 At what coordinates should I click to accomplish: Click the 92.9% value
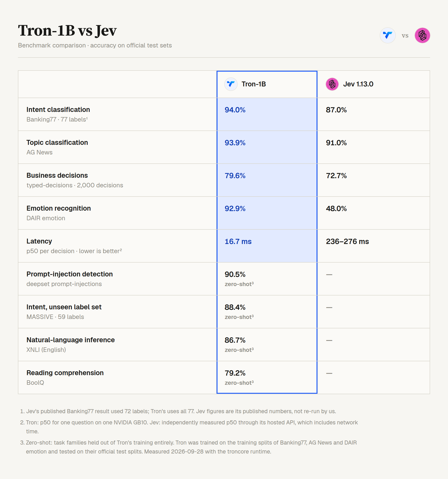click(235, 209)
